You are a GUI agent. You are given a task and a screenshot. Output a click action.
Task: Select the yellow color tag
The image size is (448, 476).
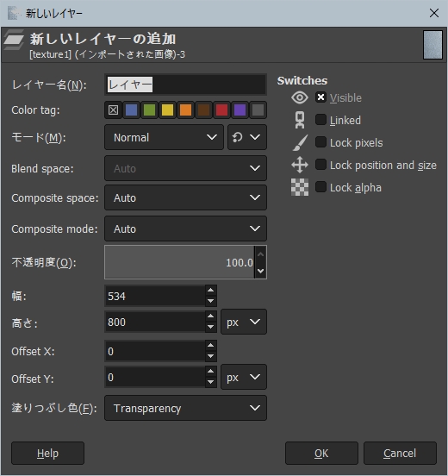click(167, 110)
